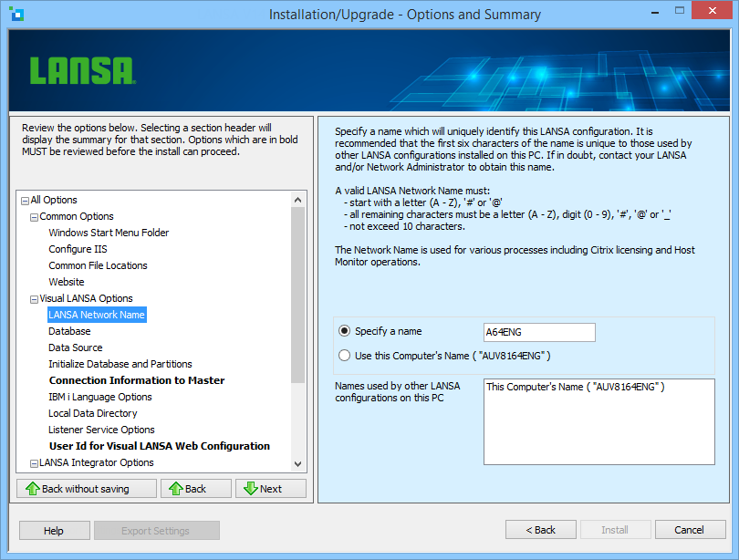The height and width of the screenshot is (560, 739).
Task: Review User Id for Visual LANSA Web Configuration
Action: point(160,446)
